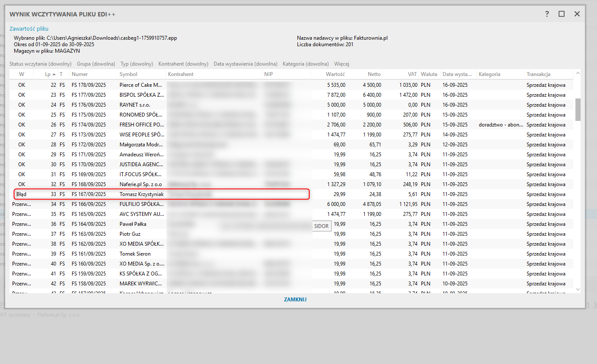Open the Kategoria filter dropdown
Screen dimensions: 597x364
(x=306, y=64)
